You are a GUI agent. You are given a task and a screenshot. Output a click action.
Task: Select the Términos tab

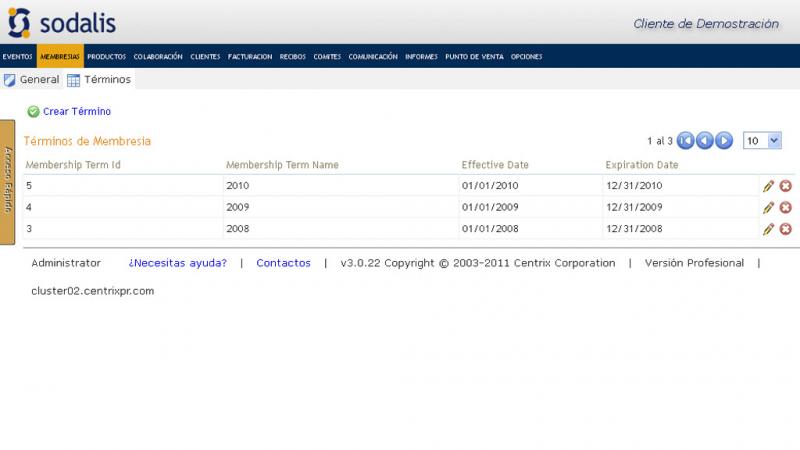[x=99, y=80]
